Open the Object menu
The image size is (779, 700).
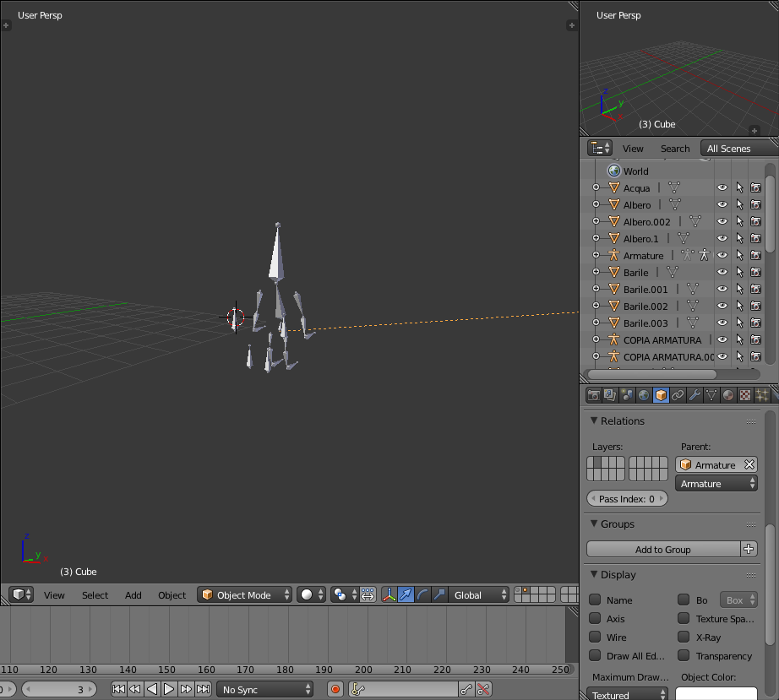172,594
